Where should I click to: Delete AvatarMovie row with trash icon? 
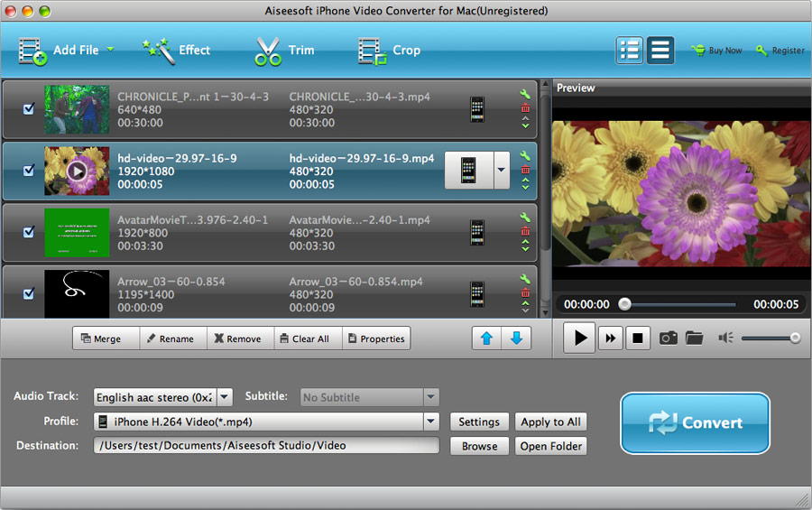[525, 231]
